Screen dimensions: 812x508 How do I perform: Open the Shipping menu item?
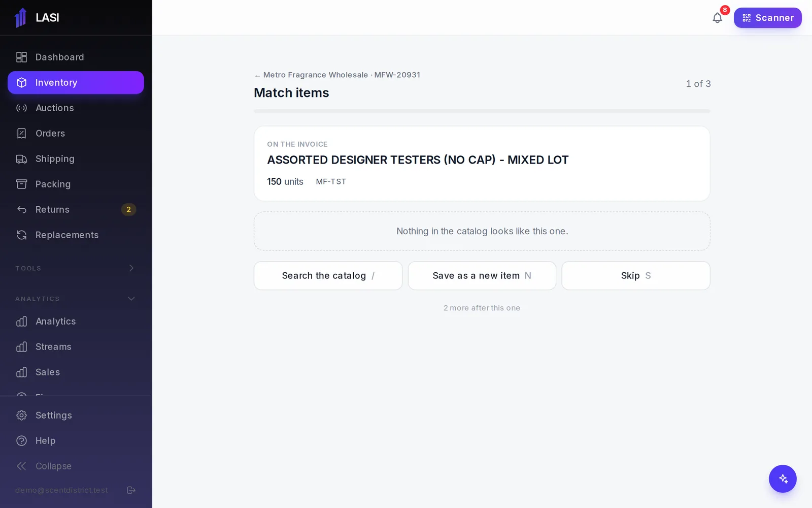76,158
